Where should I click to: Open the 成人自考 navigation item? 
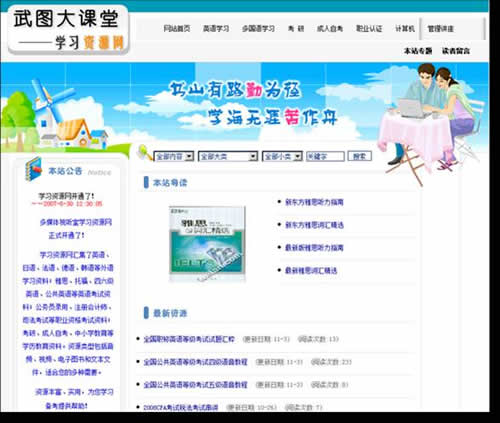point(330,29)
